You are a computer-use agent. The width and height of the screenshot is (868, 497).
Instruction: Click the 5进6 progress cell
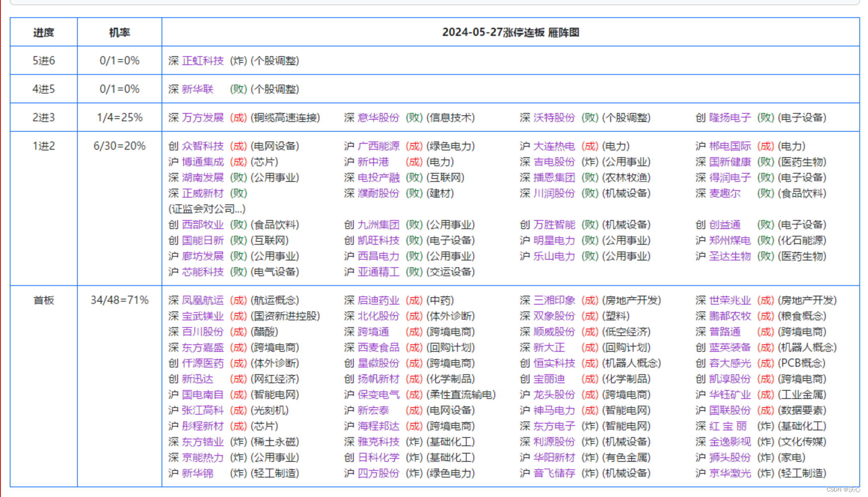44,61
